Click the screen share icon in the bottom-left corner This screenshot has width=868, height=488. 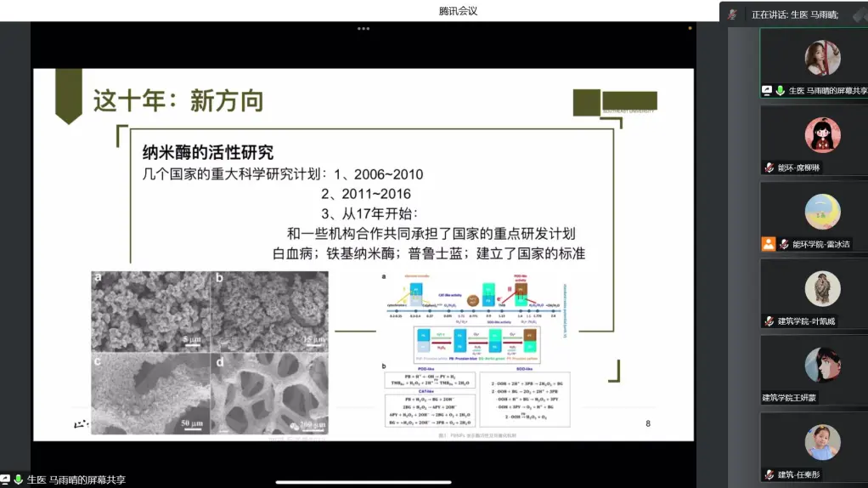6,479
